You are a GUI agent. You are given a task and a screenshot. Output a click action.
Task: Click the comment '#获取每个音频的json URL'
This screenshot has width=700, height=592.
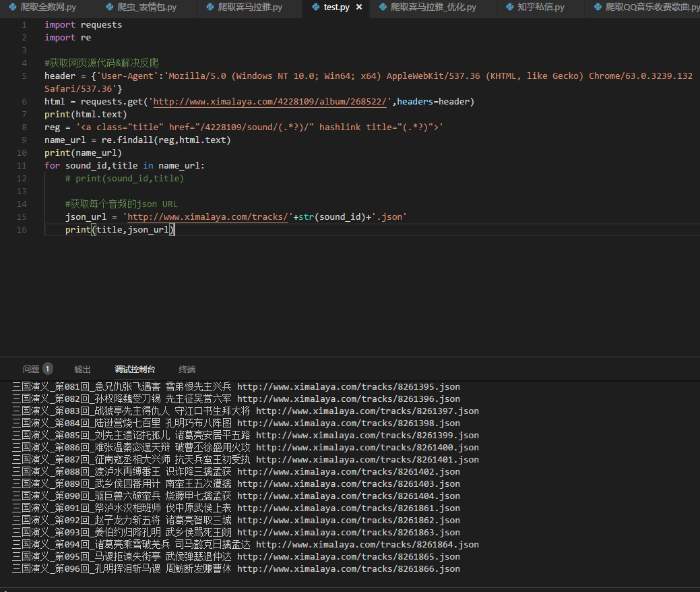(x=121, y=204)
